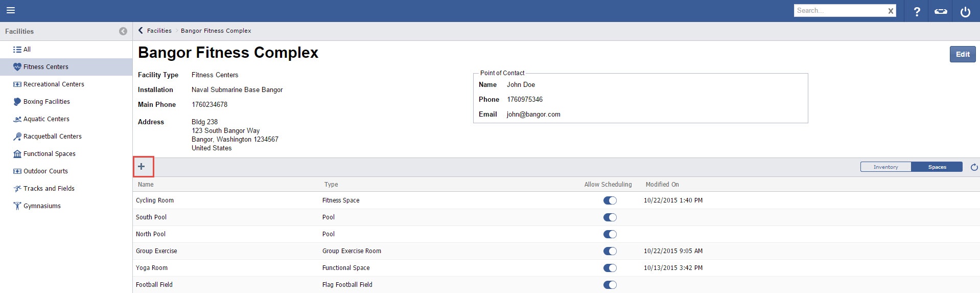This screenshot has width=980, height=293.
Task: Collapse the Facilities sidebar panel
Action: click(123, 31)
